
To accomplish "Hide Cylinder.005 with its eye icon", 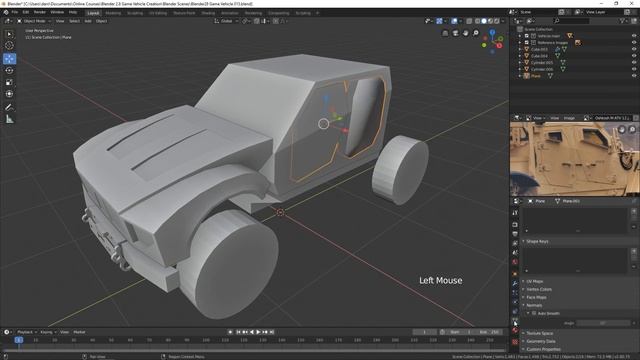I will pyautogui.click(x=634, y=62).
